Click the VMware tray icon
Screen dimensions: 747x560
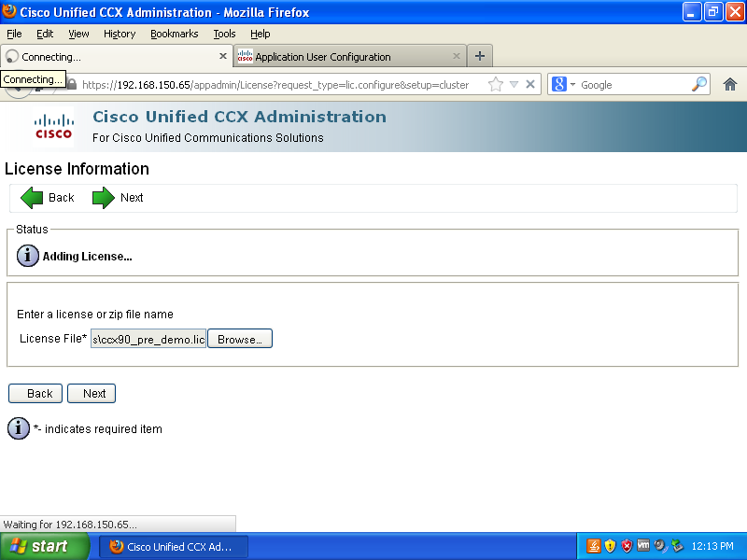pyautogui.click(x=643, y=545)
